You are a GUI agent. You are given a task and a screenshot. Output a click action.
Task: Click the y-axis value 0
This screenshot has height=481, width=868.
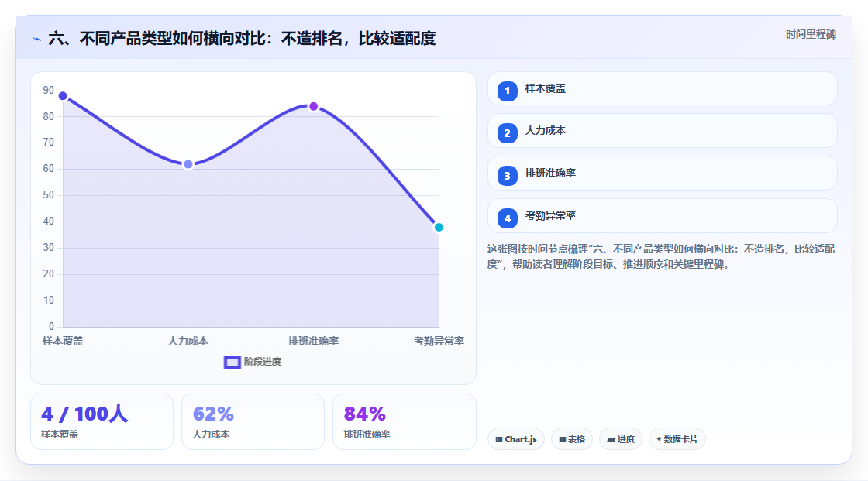[x=51, y=327]
